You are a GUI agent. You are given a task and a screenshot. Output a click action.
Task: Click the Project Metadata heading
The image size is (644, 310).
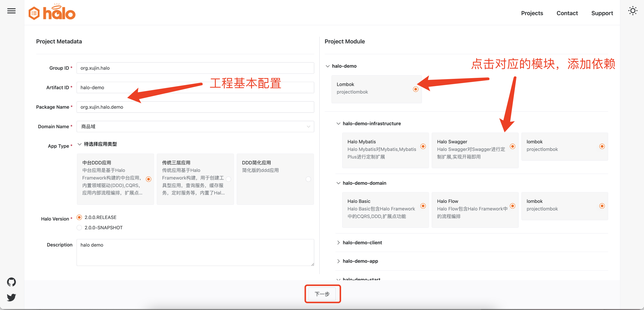tap(59, 41)
